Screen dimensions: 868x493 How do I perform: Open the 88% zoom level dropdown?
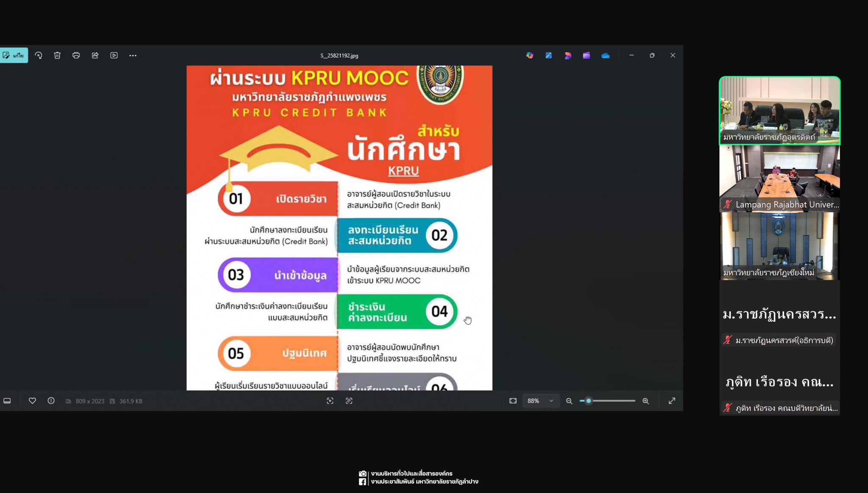point(540,401)
